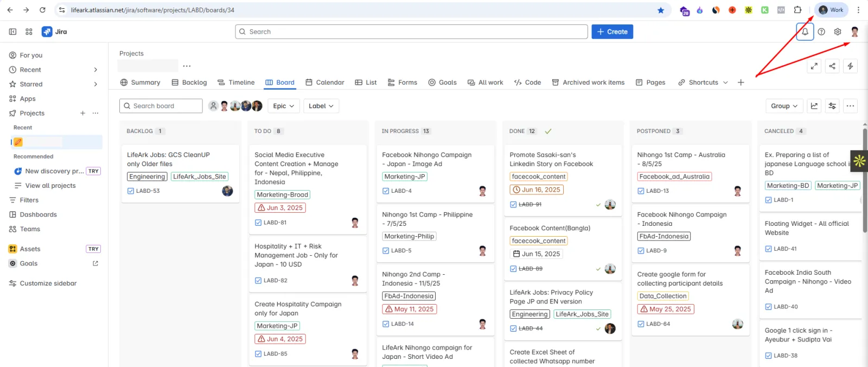Screen dimensions: 868x367
Task: Click the Create button
Action: tap(612, 31)
